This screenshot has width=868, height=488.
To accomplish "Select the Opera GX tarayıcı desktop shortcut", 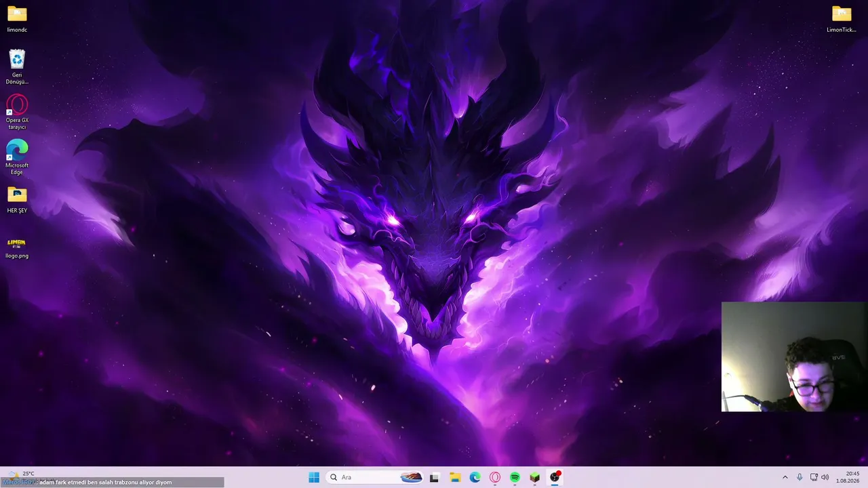I will [x=17, y=112].
